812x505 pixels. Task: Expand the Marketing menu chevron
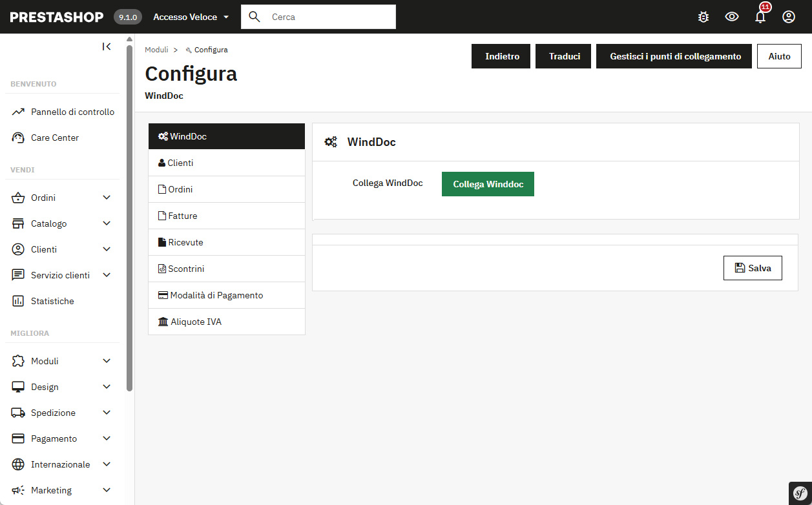107,490
